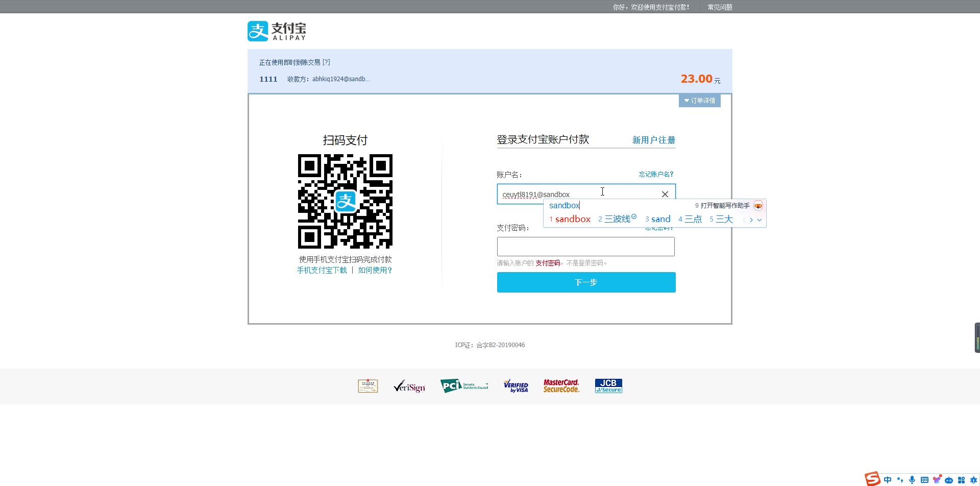
Task: Click the game controller icon in IME toolbar
Action: pyautogui.click(x=949, y=480)
